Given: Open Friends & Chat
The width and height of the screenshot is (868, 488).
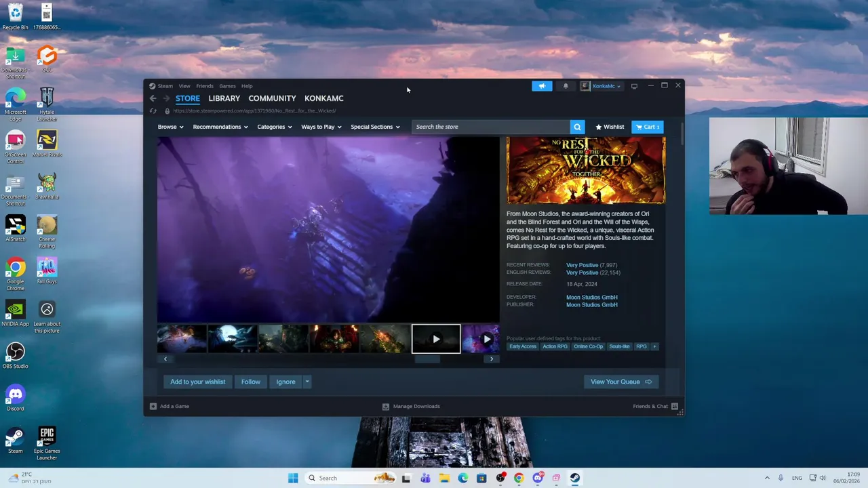Looking at the screenshot, I should [655, 406].
